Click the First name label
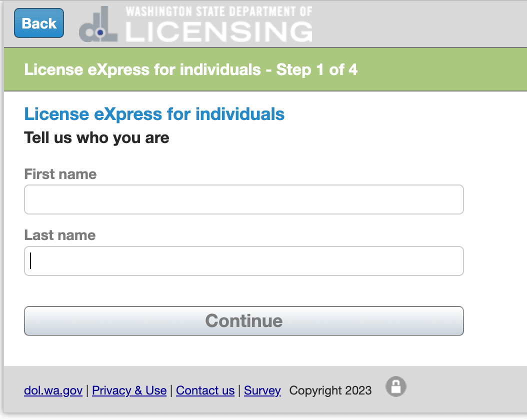This screenshot has width=527, height=420. pyautogui.click(x=60, y=174)
